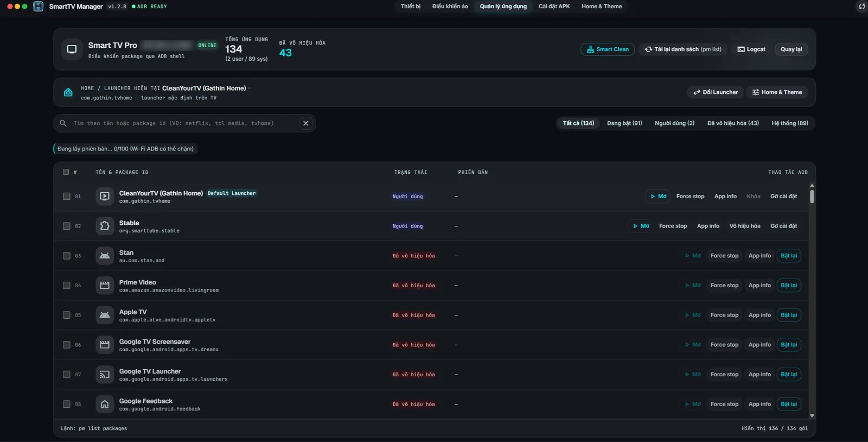Click the TRẠNG THÁI column header
This screenshot has width=868, height=442.
[x=411, y=172]
